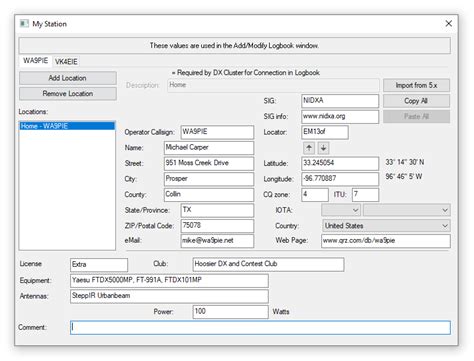Viewport: 474px width, 361px height.
Task: Click the SIG info field
Action: [x=340, y=116]
